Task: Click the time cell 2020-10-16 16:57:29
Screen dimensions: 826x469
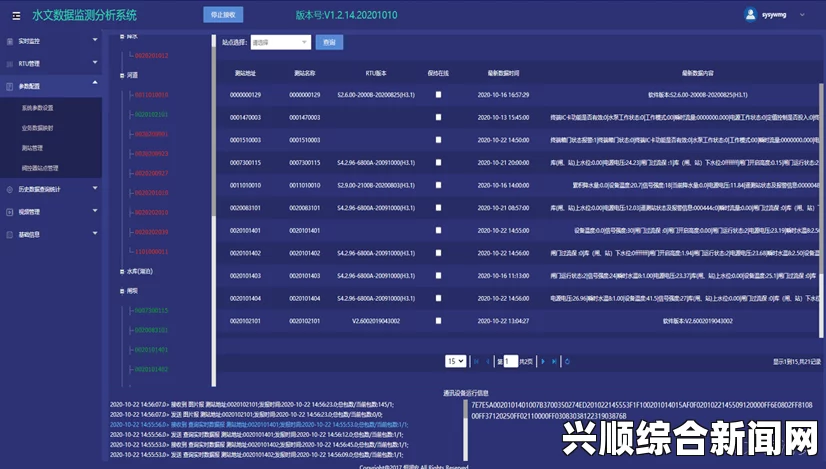Action: pos(504,95)
